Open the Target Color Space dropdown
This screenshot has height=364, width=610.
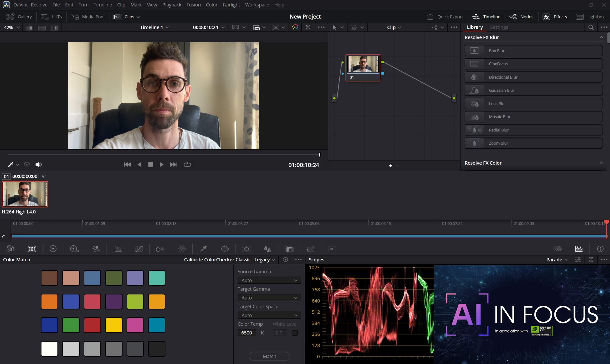click(269, 315)
